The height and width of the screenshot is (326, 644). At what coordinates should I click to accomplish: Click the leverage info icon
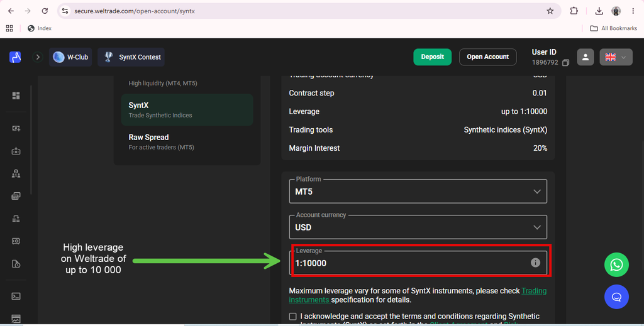pos(535,263)
